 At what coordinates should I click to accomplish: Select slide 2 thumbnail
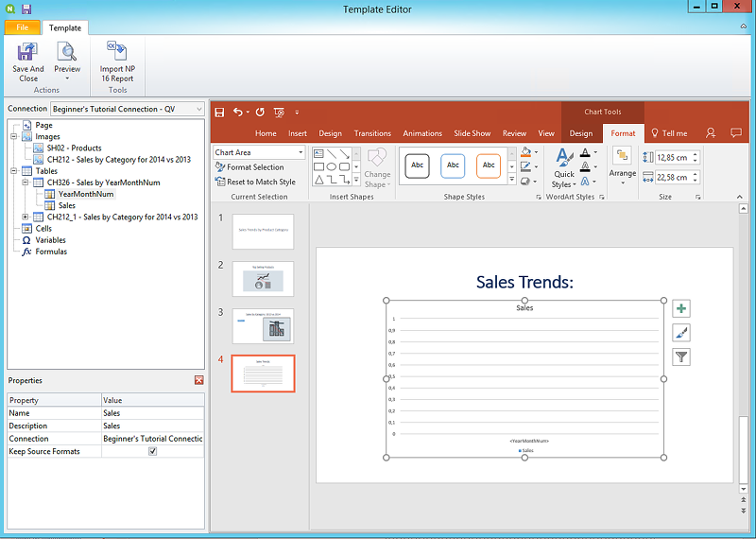click(263, 278)
